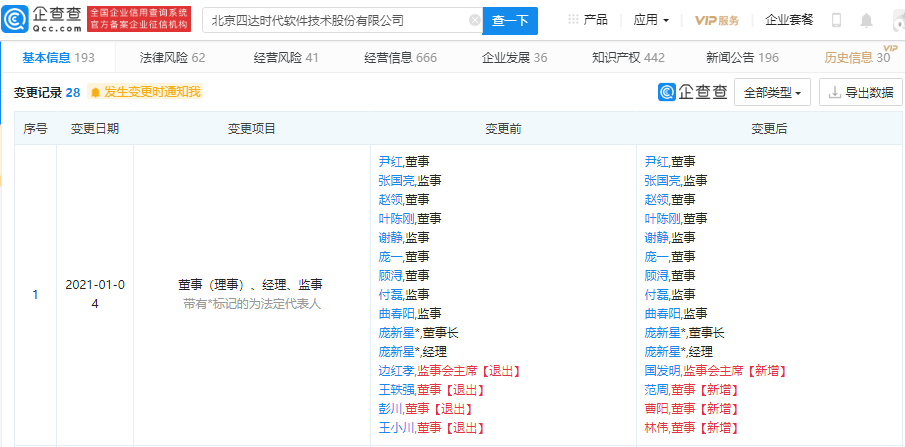The height and width of the screenshot is (447, 905).
Task: Open 曹阳 link marked 新增
Action: [x=657, y=409]
